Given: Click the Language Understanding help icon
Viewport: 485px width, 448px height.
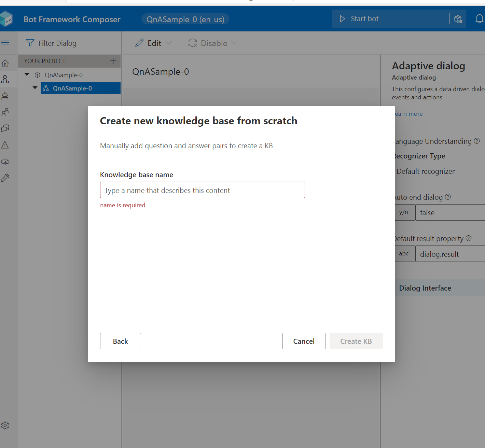Looking at the screenshot, I should (477, 141).
